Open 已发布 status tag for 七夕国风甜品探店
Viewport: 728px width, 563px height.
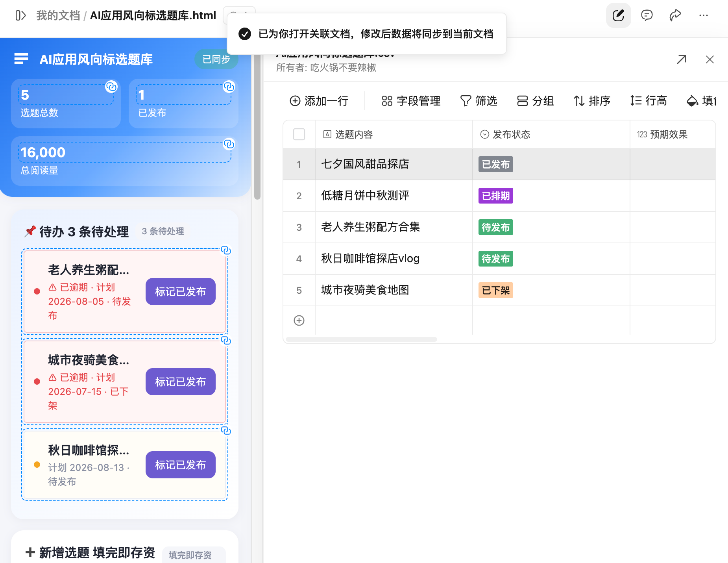pyautogui.click(x=496, y=164)
